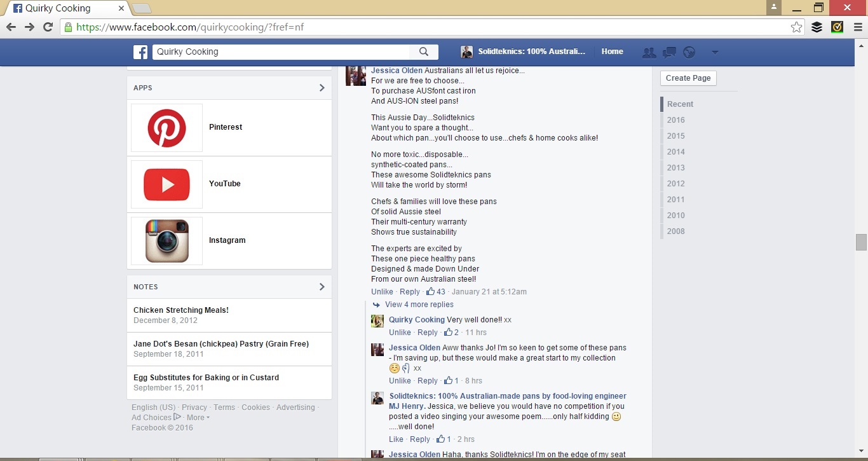Screen dimensions: 868x461
Task: Expand the APPS section chevron
Action: (x=322, y=88)
